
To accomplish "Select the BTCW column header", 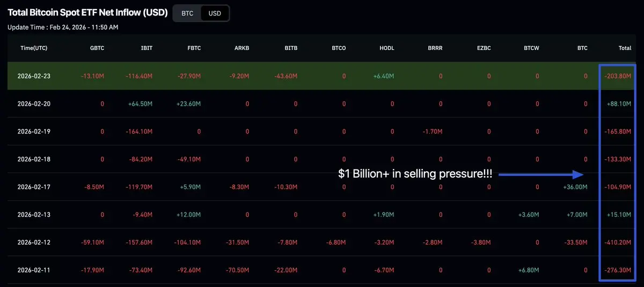I will (x=531, y=48).
